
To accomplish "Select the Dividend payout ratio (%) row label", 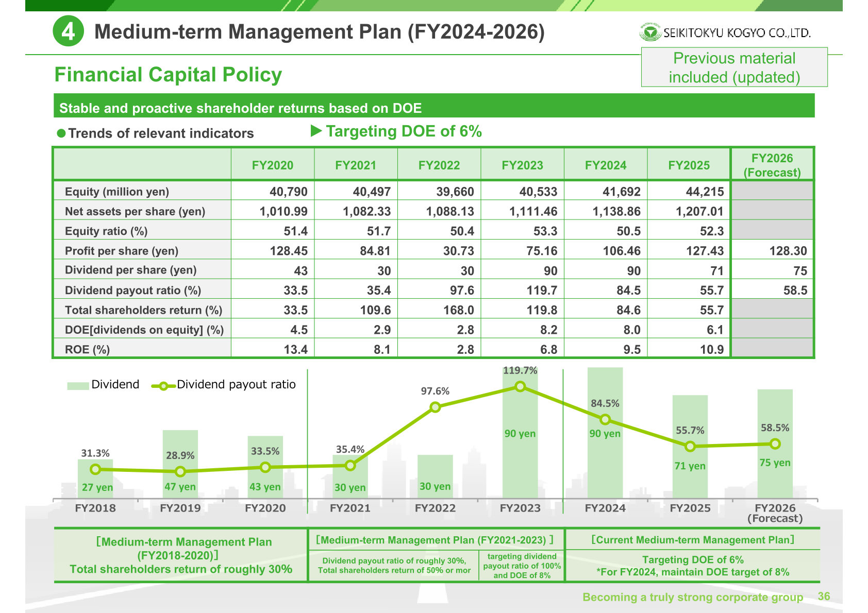I will (133, 290).
